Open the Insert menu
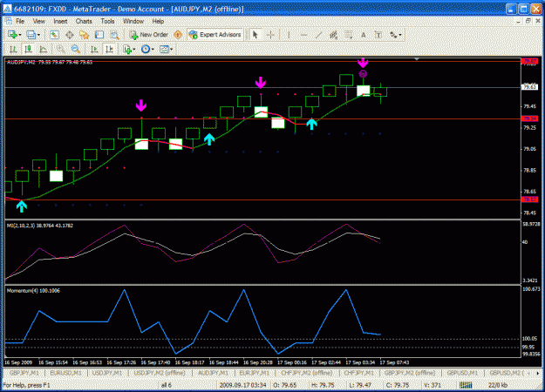 coord(60,21)
